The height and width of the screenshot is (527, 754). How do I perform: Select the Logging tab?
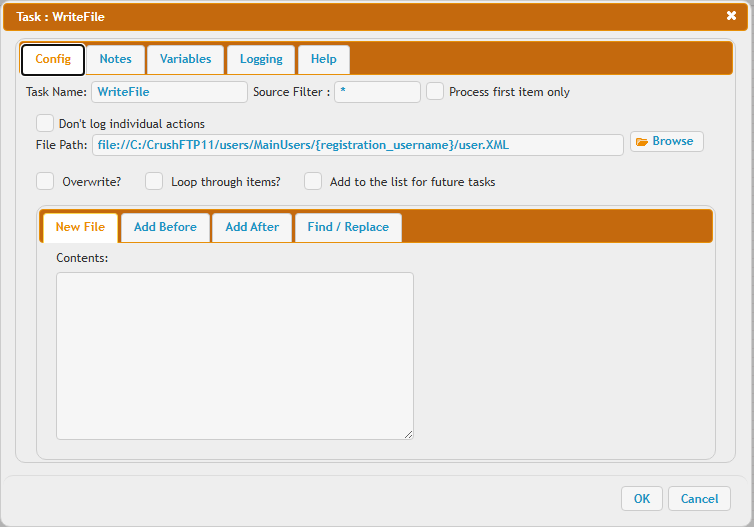tap(261, 59)
